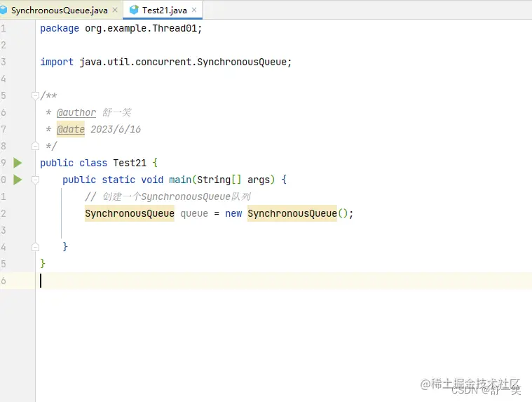Screen dimensions: 532x402
Task: Select the Test21.java tab
Action: click(x=164, y=11)
